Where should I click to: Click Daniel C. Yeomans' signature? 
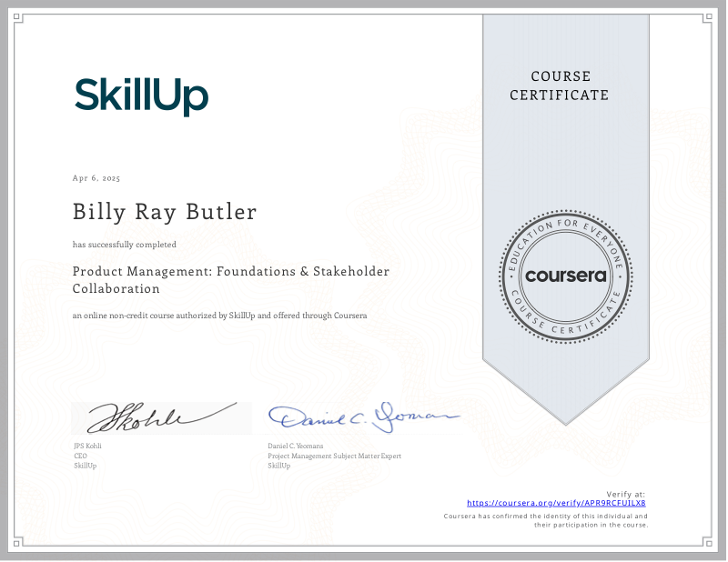(362, 414)
